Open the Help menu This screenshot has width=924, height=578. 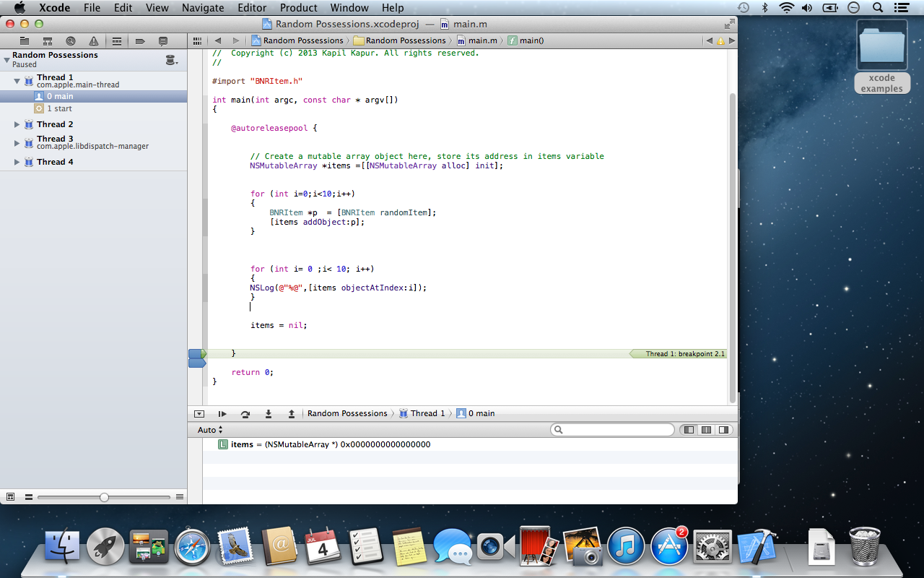(393, 8)
